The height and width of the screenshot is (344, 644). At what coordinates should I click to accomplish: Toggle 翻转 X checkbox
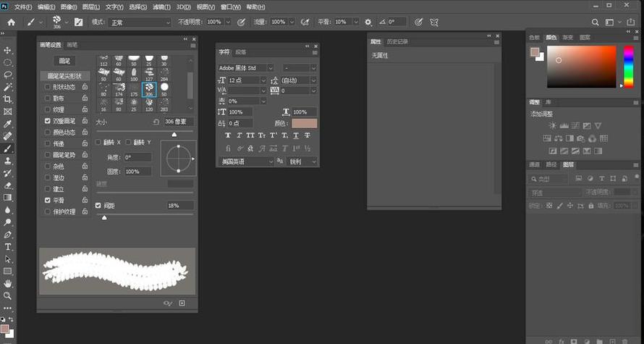tap(98, 142)
